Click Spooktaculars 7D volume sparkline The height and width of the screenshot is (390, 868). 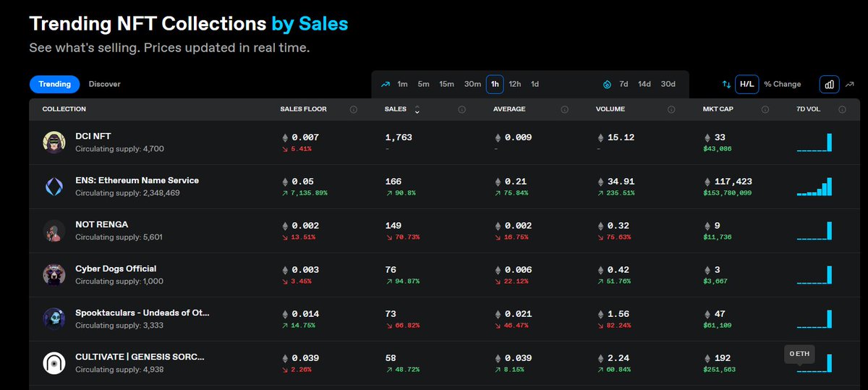click(x=814, y=319)
